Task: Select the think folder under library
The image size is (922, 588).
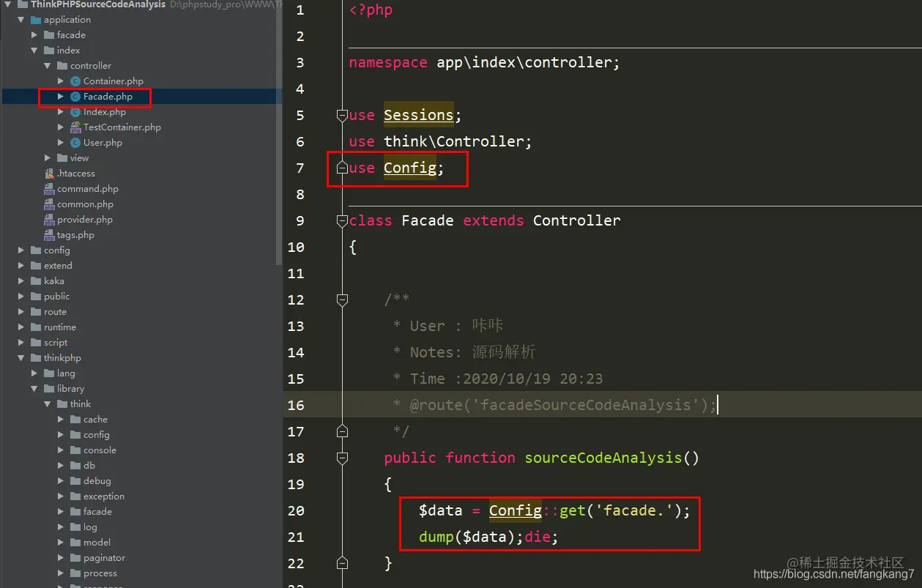Action: click(x=81, y=404)
